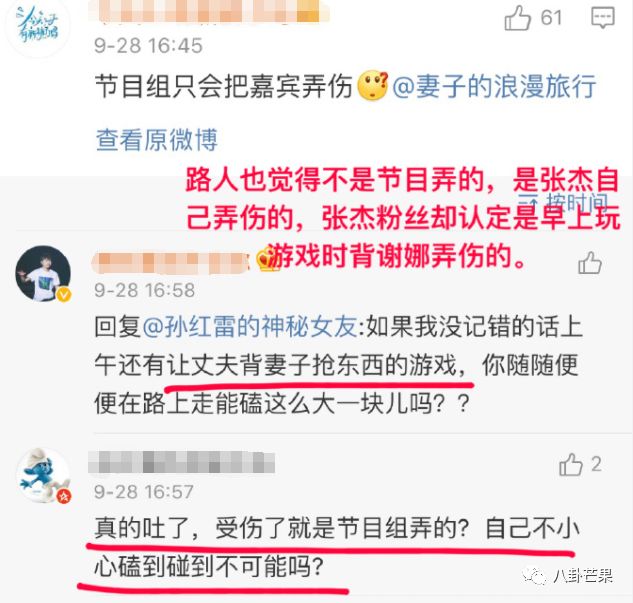Open the Smurf avatar profile
The image size is (633, 603).
click(x=43, y=475)
